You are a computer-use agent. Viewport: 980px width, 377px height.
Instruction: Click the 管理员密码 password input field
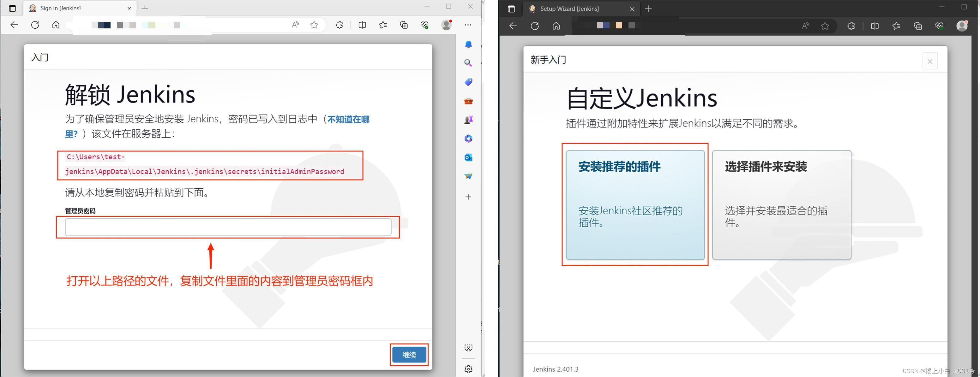click(228, 227)
